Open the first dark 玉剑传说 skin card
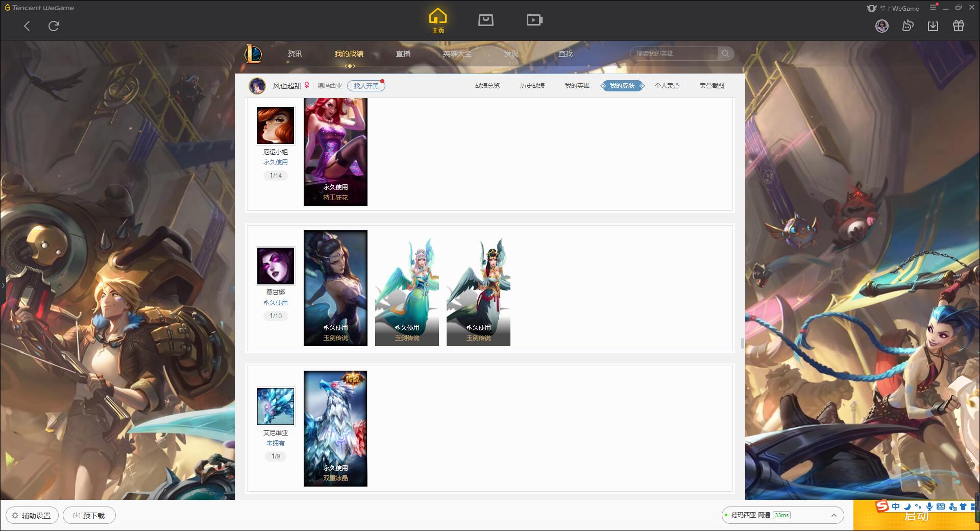Screen dimensions: 980x531 [335, 288]
